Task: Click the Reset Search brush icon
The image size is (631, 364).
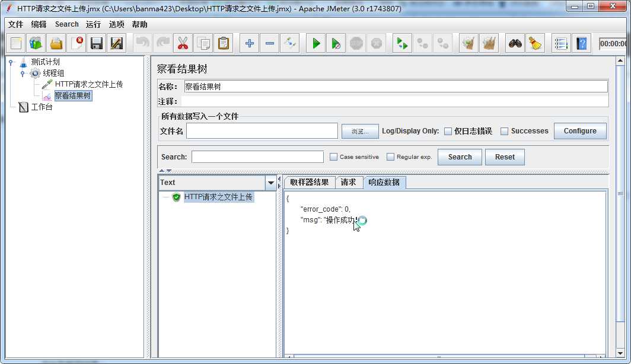Action: [x=535, y=43]
